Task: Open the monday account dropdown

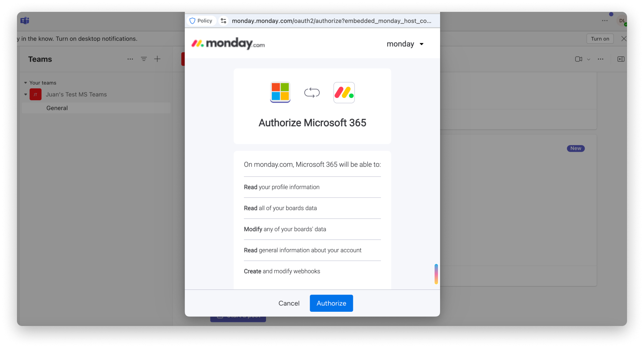Action: (405, 44)
